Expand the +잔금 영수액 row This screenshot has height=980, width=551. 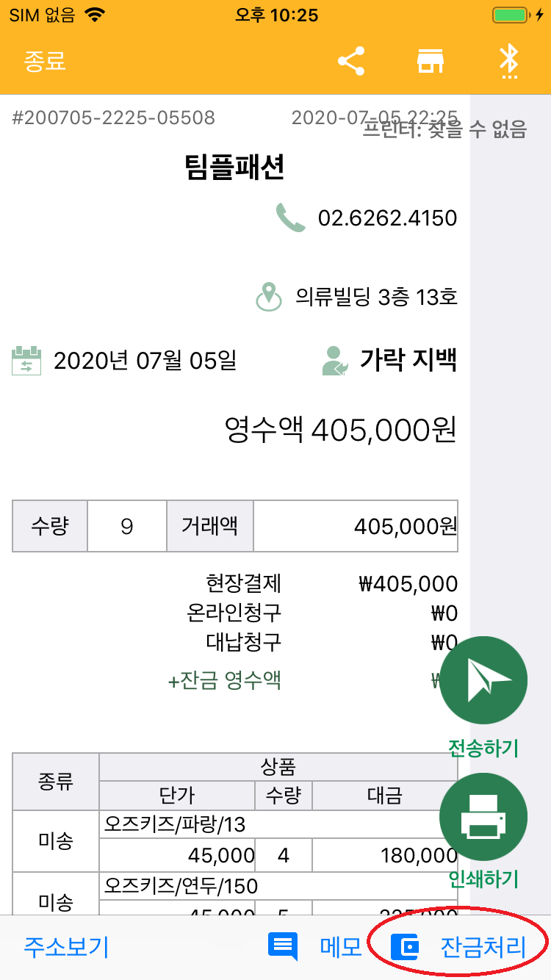pyautogui.click(x=225, y=680)
